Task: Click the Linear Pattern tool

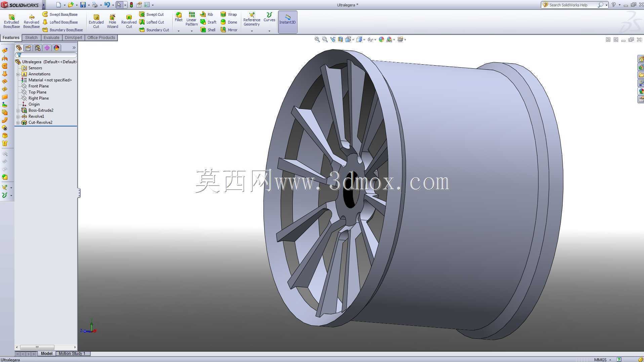Action: (x=192, y=19)
